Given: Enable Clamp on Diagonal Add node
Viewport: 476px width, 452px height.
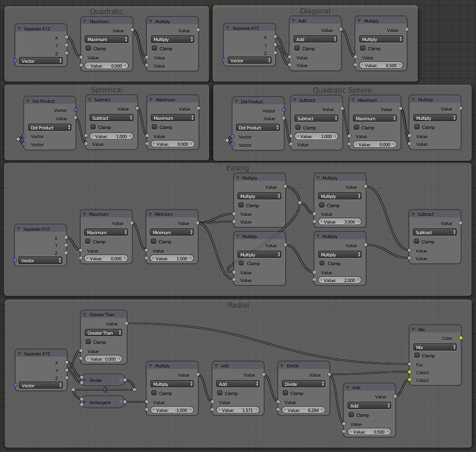Looking at the screenshot, I should point(297,48).
